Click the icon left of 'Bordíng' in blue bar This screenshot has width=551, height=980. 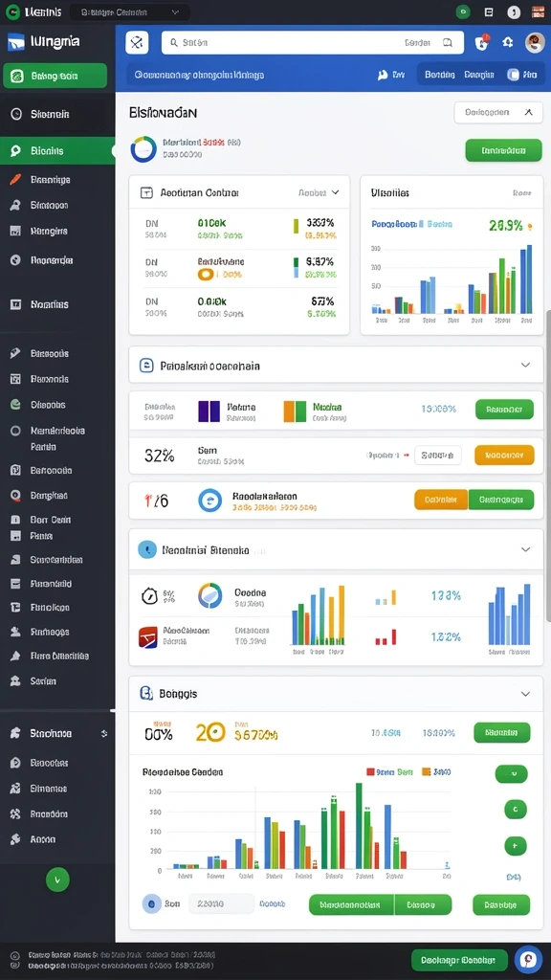coord(383,75)
